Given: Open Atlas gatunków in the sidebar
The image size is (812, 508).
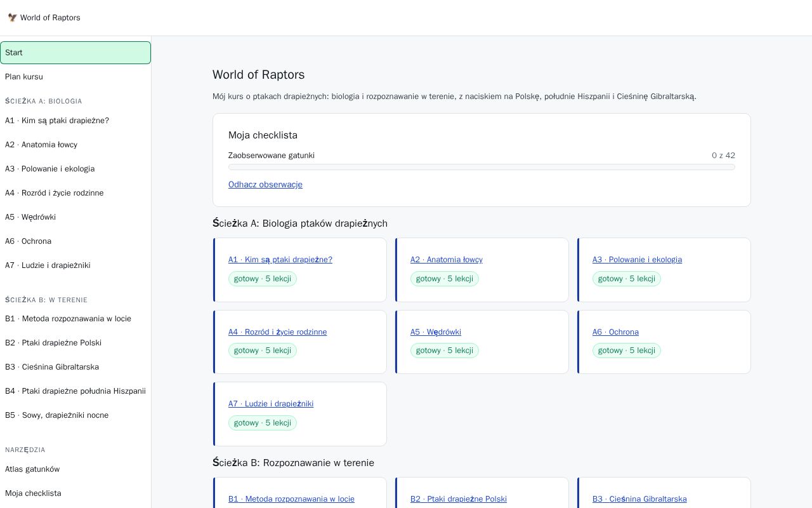Looking at the screenshot, I should tap(75, 469).
